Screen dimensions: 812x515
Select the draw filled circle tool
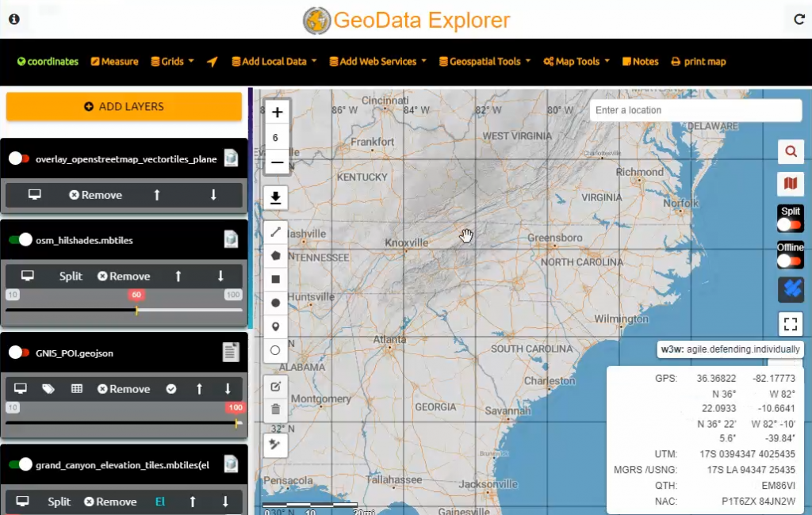click(275, 303)
